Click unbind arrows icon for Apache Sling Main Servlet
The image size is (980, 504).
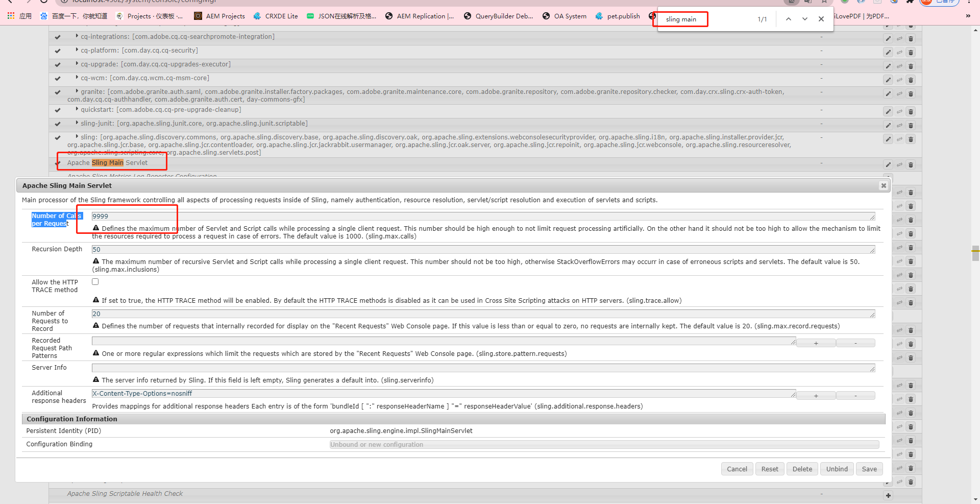(x=899, y=165)
